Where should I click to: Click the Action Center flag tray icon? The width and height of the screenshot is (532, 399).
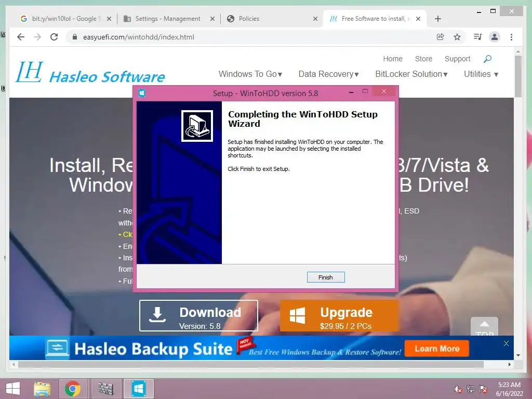coord(483,389)
